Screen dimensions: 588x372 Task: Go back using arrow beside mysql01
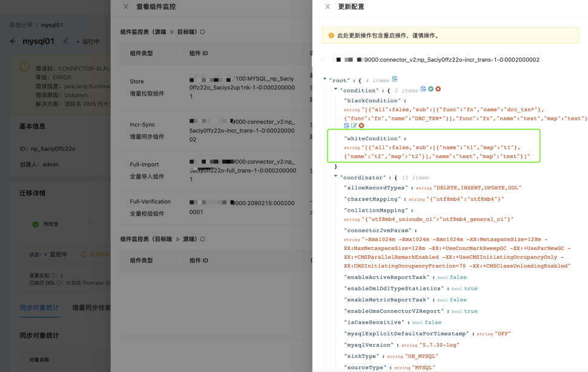13,41
